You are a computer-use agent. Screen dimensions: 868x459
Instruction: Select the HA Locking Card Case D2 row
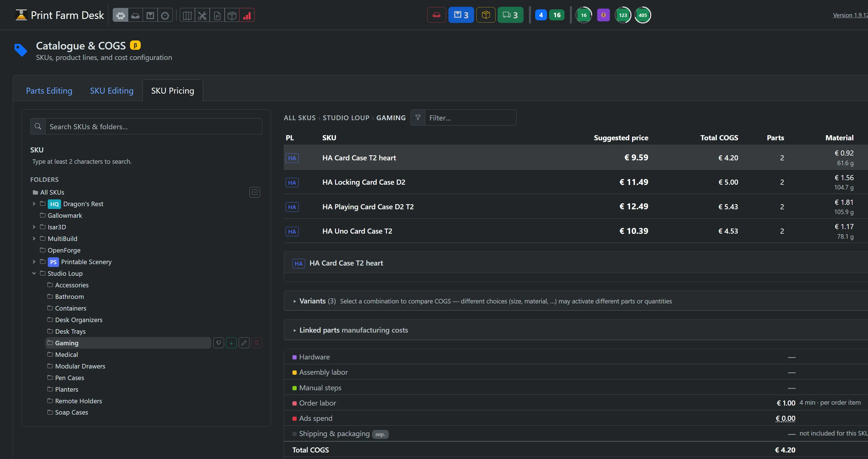click(576, 182)
